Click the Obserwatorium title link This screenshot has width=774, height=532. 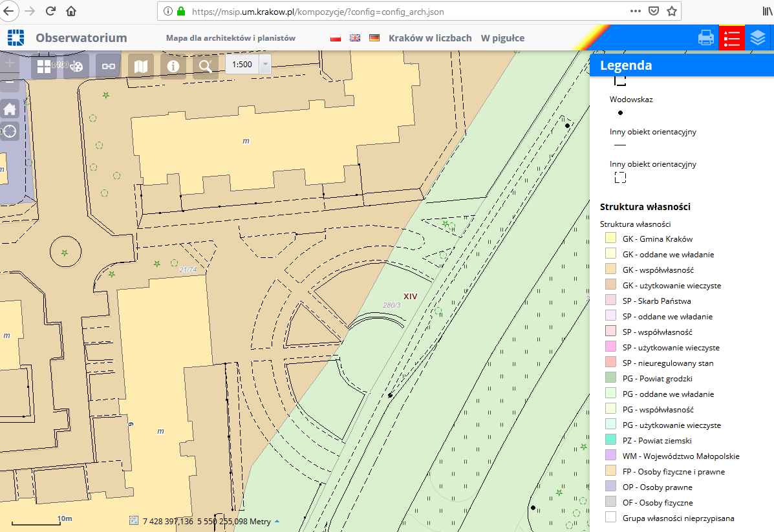[x=81, y=38]
